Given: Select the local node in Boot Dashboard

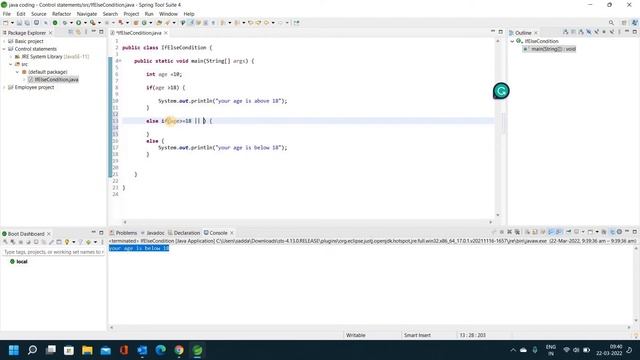Looking at the screenshot, I should coord(19,262).
